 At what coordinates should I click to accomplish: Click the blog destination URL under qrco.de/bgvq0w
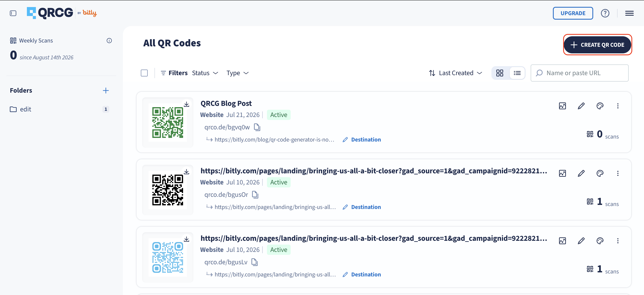[274, 140]
